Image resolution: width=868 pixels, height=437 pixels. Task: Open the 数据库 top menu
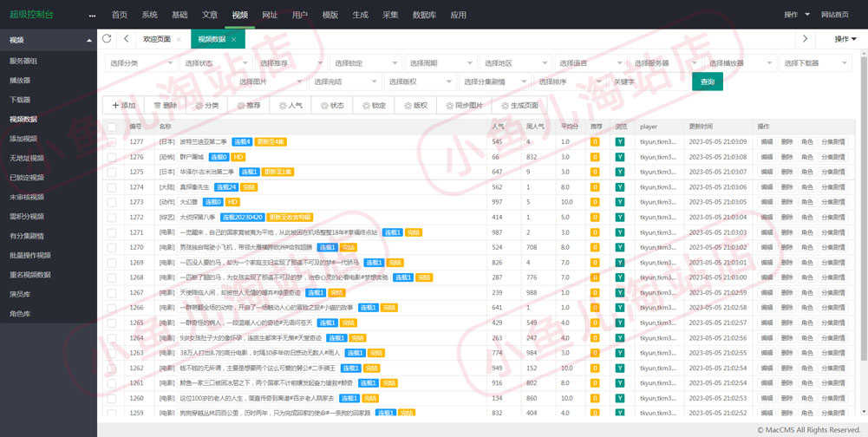(423, 15)
